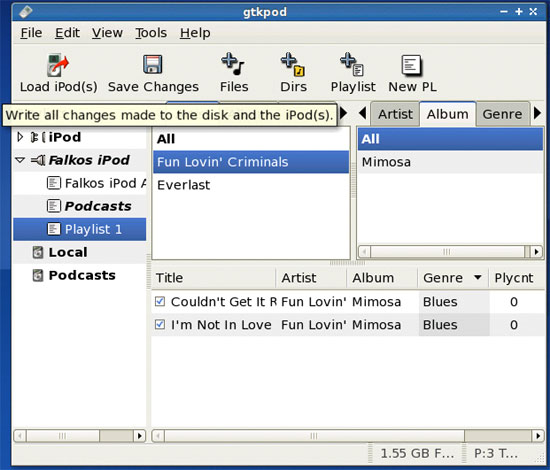Click right arrow next to Genre tab

537,113
